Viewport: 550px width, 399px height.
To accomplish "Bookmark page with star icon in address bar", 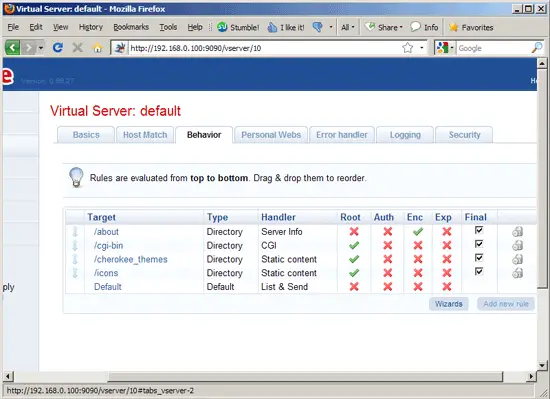I will (408, 48).
